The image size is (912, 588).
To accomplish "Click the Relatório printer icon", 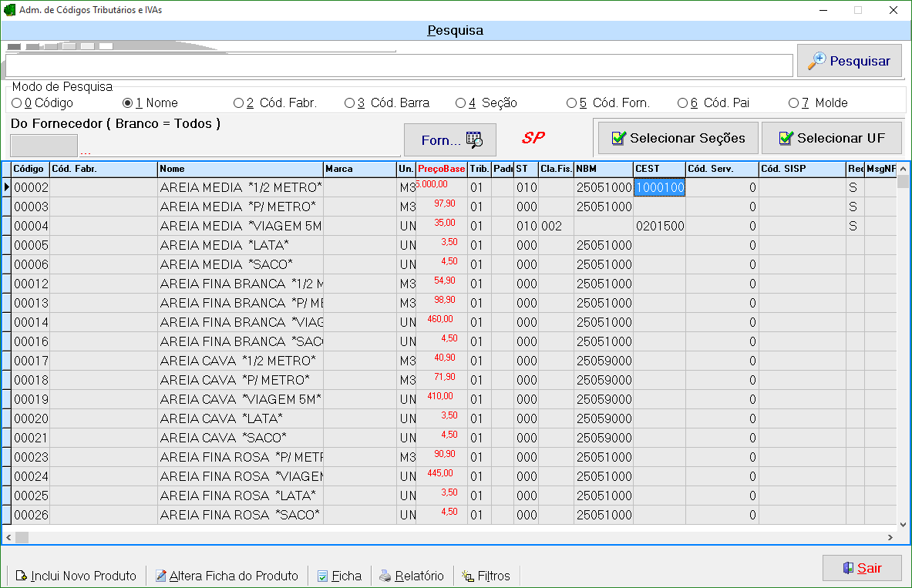I will point(385,576).
